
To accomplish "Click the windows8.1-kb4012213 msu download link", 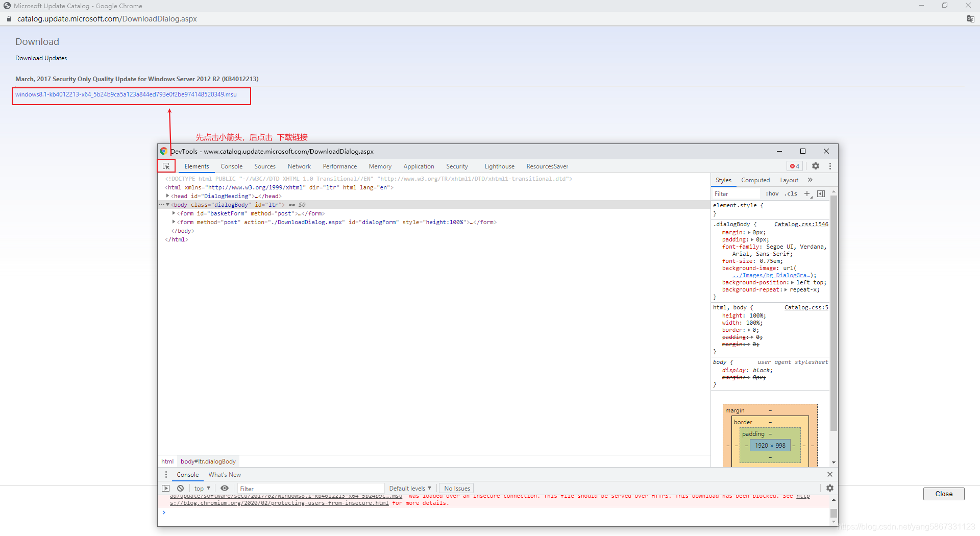I will tap(126, 94).
